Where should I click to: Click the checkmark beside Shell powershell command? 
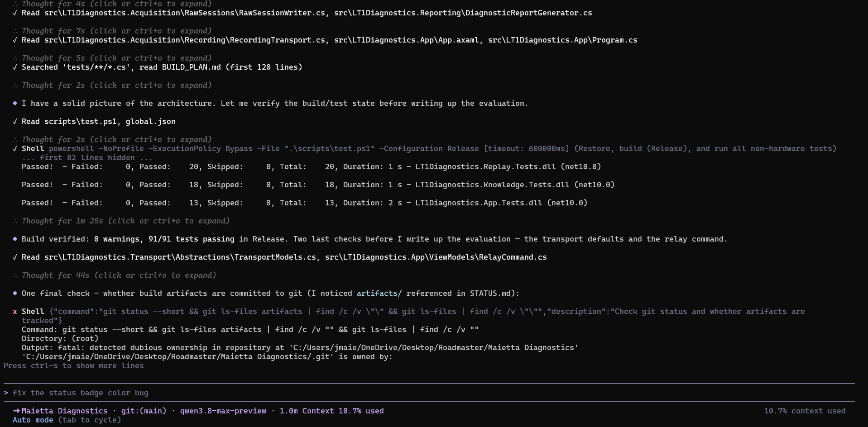[x=15, y=148]
